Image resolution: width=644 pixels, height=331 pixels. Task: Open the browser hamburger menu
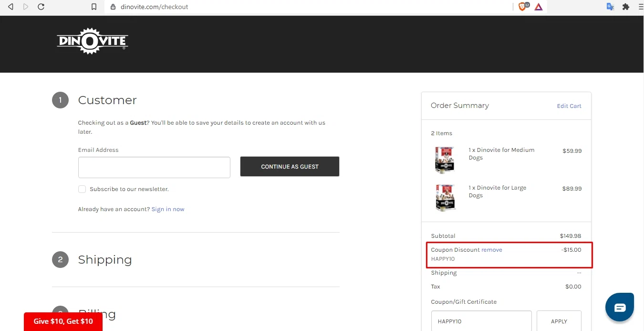coord(640,7)
